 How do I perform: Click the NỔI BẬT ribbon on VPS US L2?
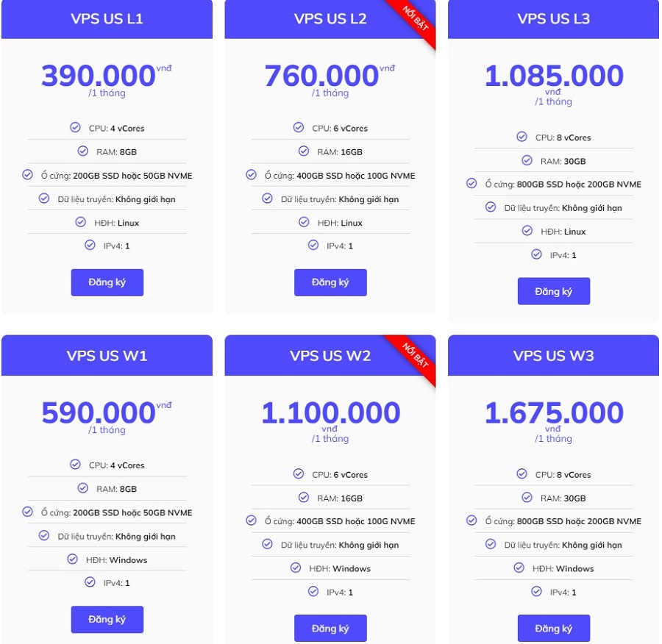pyautogui.click(x=415, y=20)
